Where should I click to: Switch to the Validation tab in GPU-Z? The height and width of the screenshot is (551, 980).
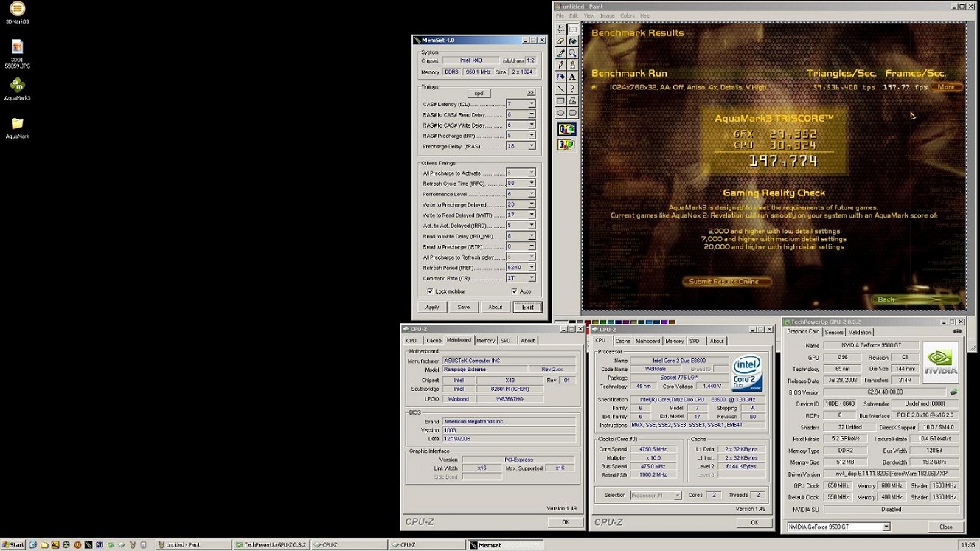(860, 332)
